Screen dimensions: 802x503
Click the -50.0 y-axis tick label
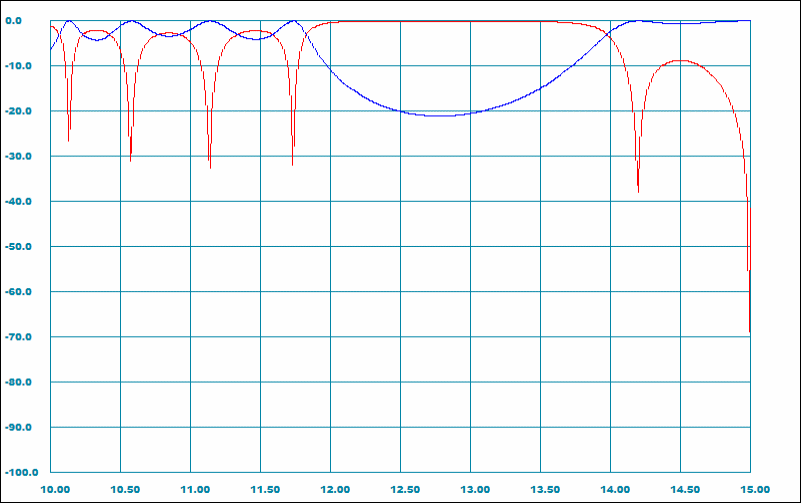click(23, 247)
